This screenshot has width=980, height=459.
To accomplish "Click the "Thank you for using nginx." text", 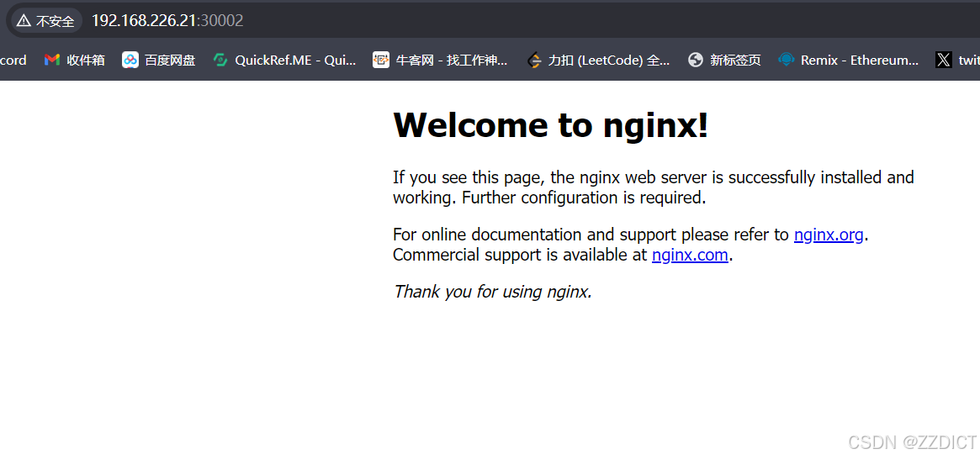I will tap(492, 291).
